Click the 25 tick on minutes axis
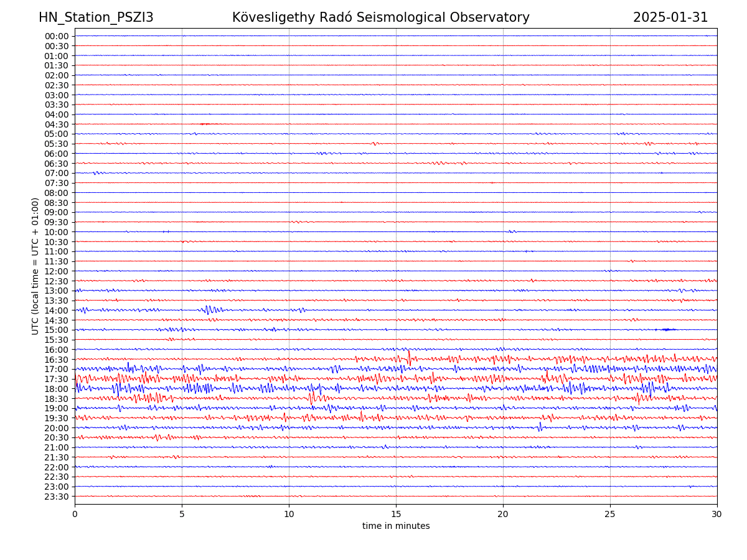The image size is (747, 560). click(610, 515)
